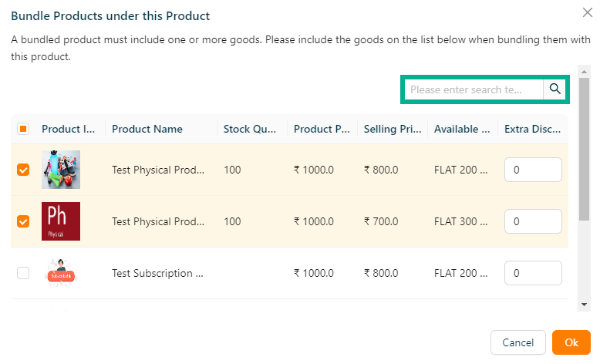Screen dimensions: 600x364
Task: Focus Extra Discount field in second row
Action: point(533,221)
